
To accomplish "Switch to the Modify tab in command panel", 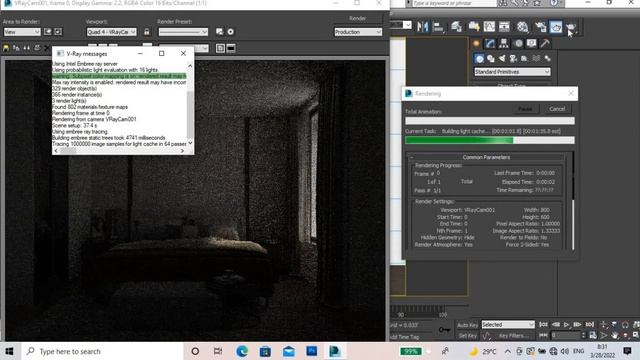I will click(490, 44).
